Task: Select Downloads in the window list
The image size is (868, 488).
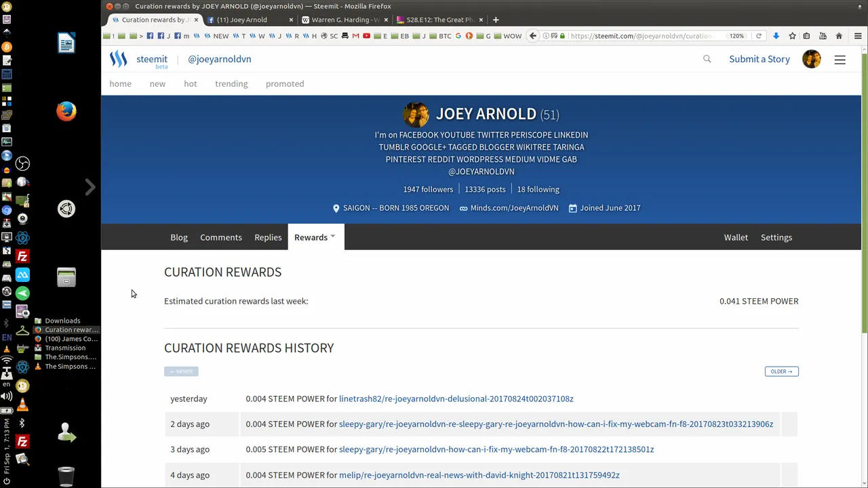Action: tap(62, 321)
